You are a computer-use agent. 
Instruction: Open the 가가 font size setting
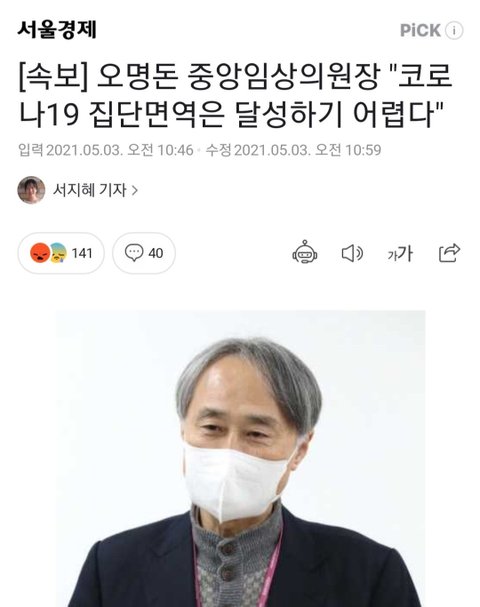pyautogui.click(x=400, y=254)
